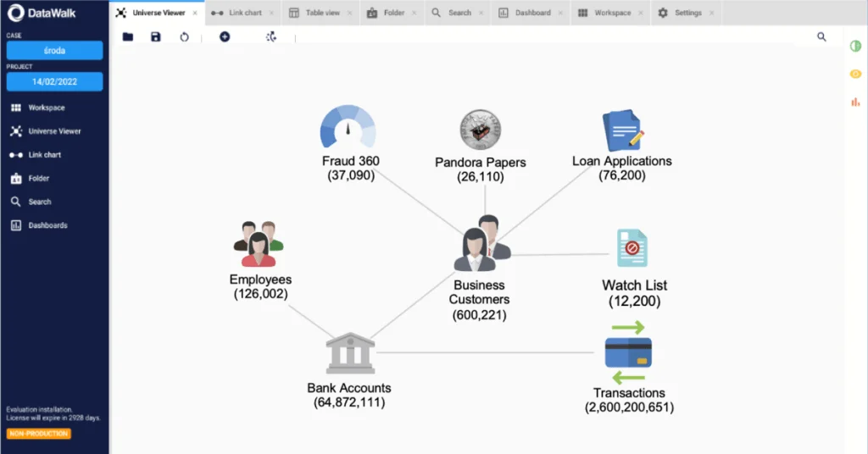Click the add plus circle icon
Image resolution: width=868 pixels, height=454 pixels.
click(225, 37)
